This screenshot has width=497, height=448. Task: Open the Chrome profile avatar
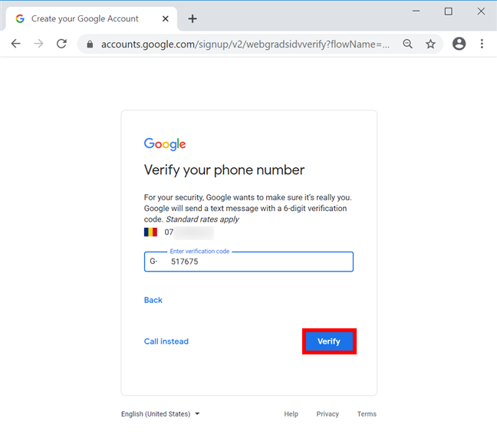click(x=459, y=44)
